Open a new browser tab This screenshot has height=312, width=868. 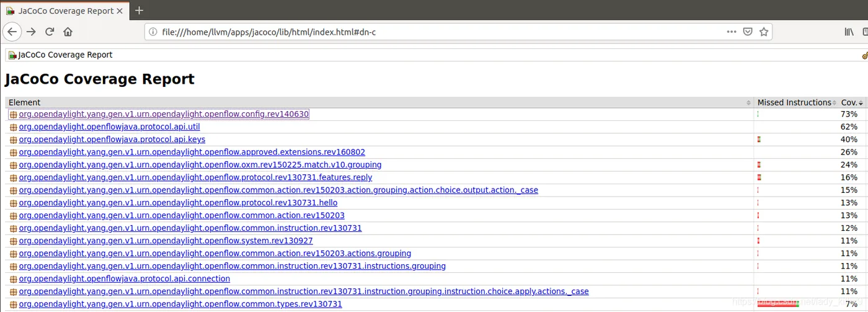pyautogui.click(x=139, y=11)
